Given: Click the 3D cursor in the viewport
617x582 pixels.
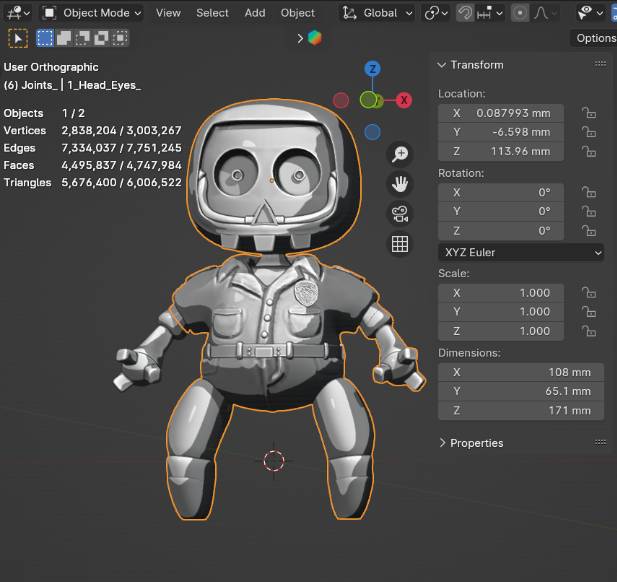Looking at the screenshot, I should [x=274, y=461].
